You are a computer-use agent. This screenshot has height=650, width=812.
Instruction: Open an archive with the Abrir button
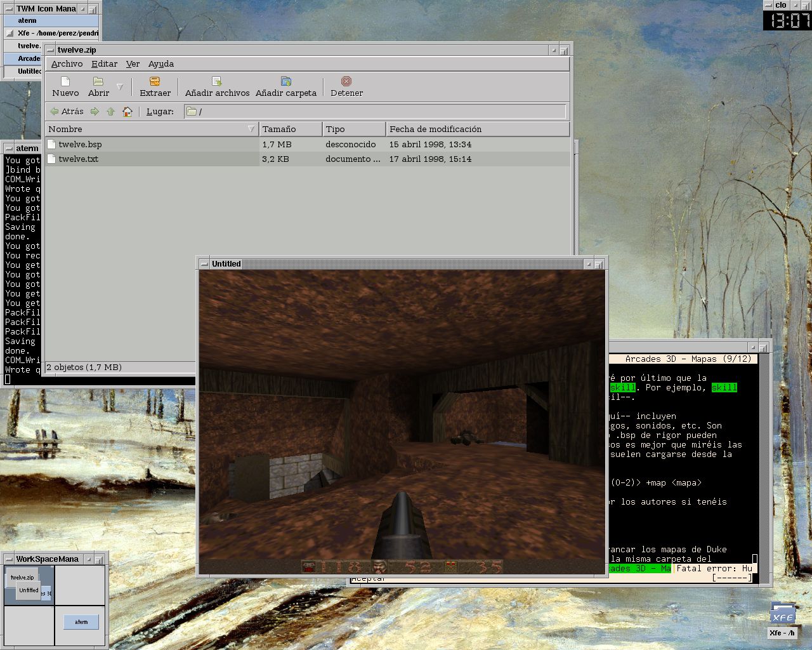tap(98, 87)
